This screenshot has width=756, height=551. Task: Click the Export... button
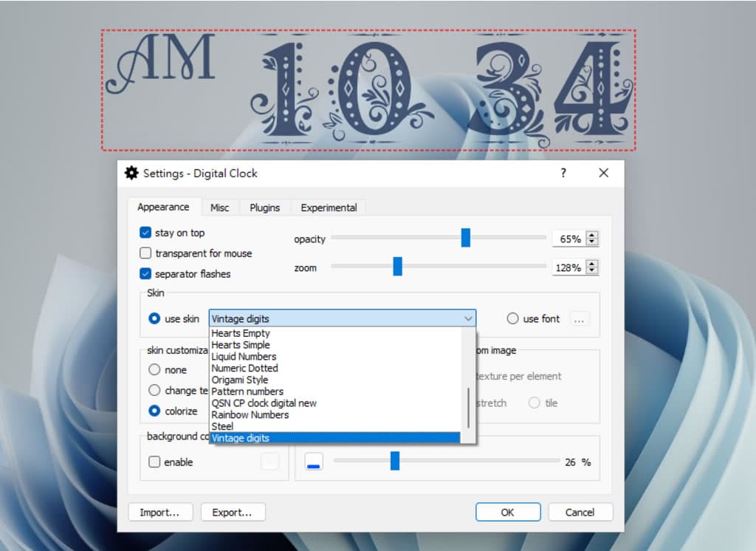coord(233,512)
